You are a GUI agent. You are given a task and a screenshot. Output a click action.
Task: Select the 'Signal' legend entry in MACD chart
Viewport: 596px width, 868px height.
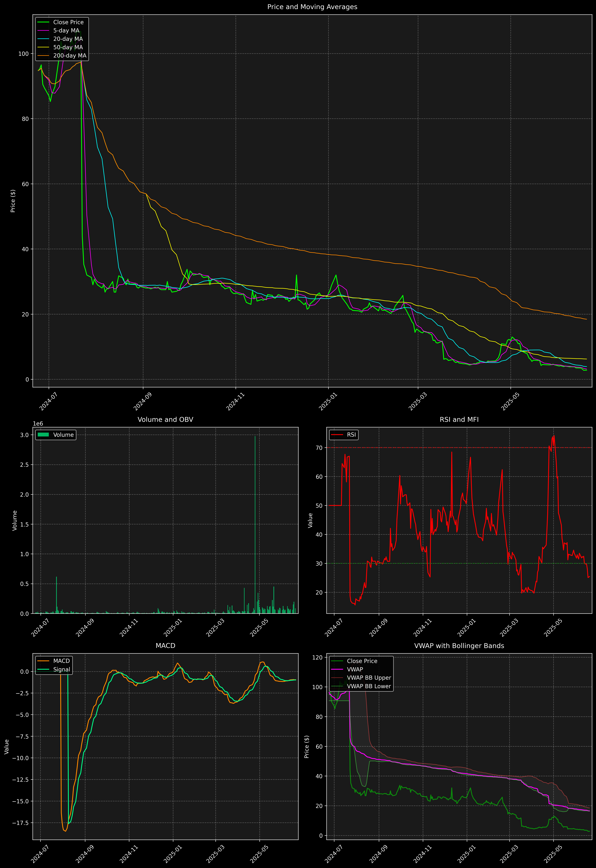click(x=62, y=669)
